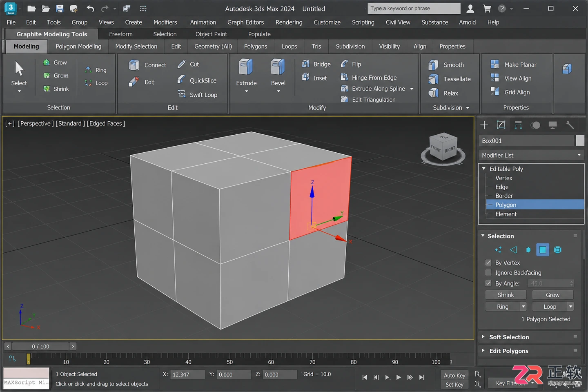Switch to Vertex sub-object mode icon
The image size is (588, 392).
[x=499, y=249]
